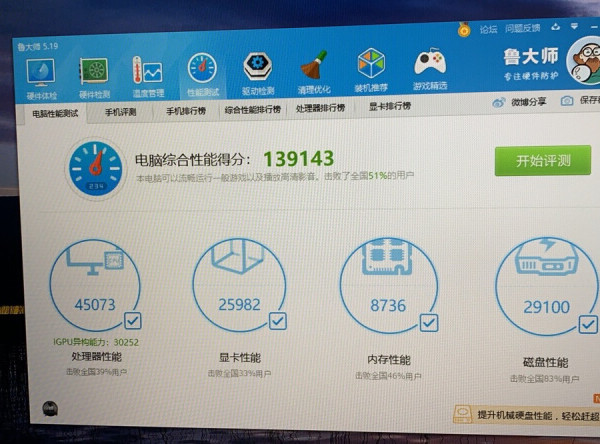This screenshot has height=444, width=600.
Task: Switch to 手机评测 tab
Action: click(x=121, y=112)
